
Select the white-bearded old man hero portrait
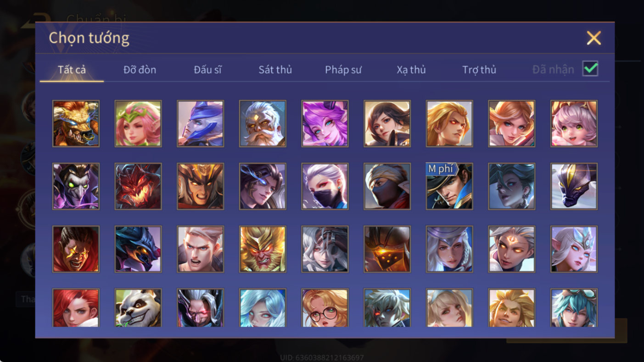click(x=263, y=123)
